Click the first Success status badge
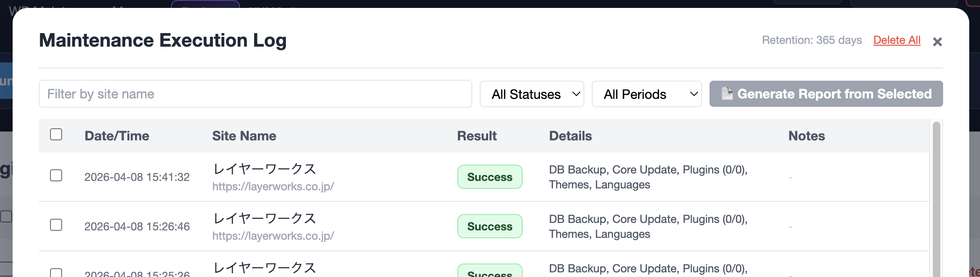Screen dimensions: 980x277 [490, 177]
